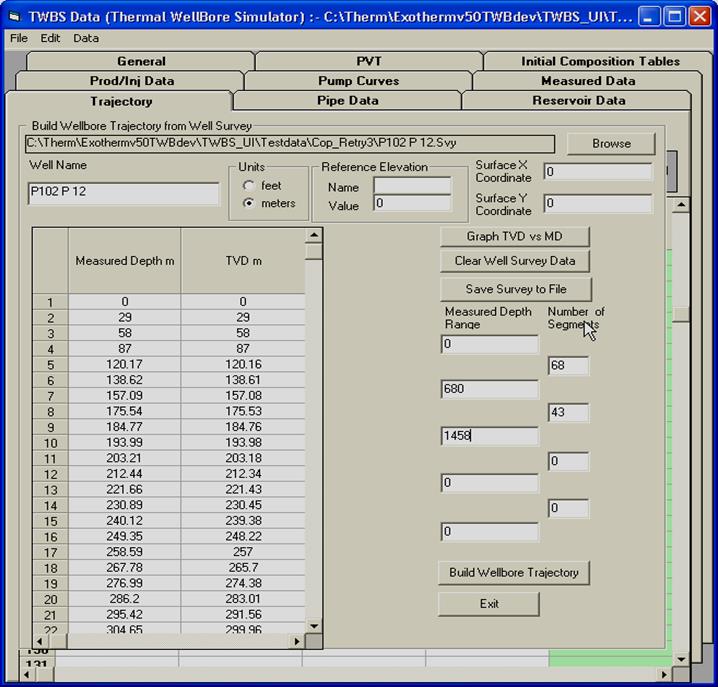Click Graph TVD vs MD button
The width and height of the screenshot is (718, 687).
[x=514, y=236]
